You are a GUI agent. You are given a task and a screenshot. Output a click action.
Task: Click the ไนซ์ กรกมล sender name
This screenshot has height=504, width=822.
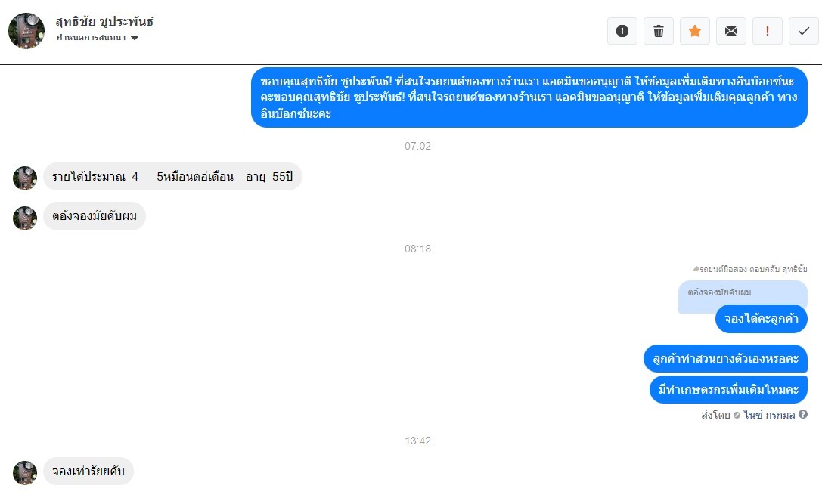point(769,415)
